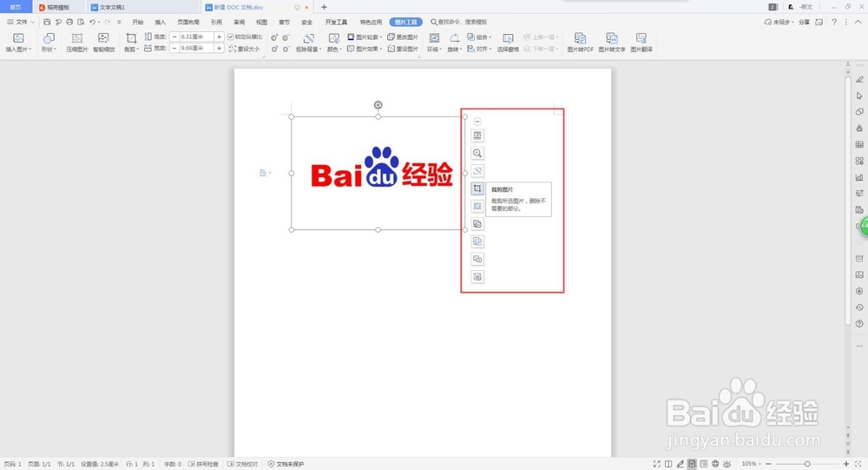Click the table icon in right sidebar
This screenshot has width=868, height=470.
[859, 145]
